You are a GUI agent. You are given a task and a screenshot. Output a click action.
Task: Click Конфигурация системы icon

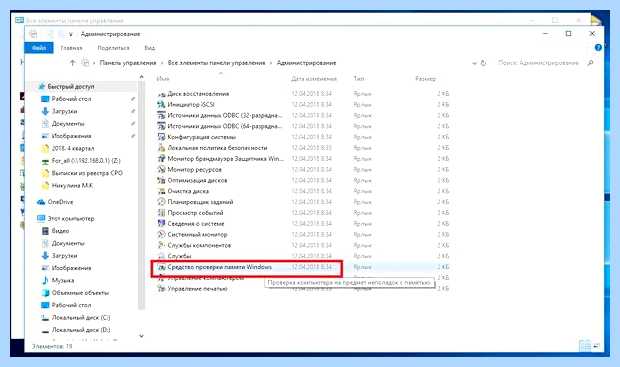(x=161, y=137)
